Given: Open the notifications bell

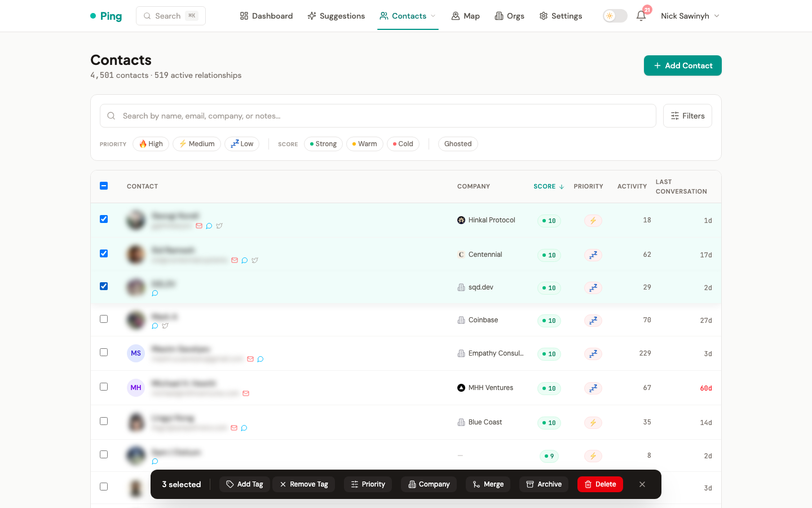Looking at the screenshot, I should pos(641,16).
